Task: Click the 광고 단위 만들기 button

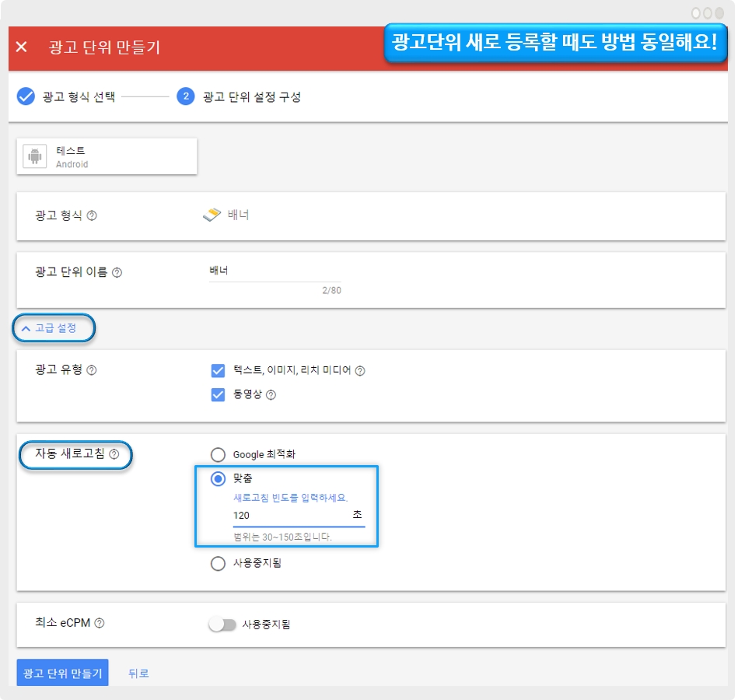Action: 62,674
